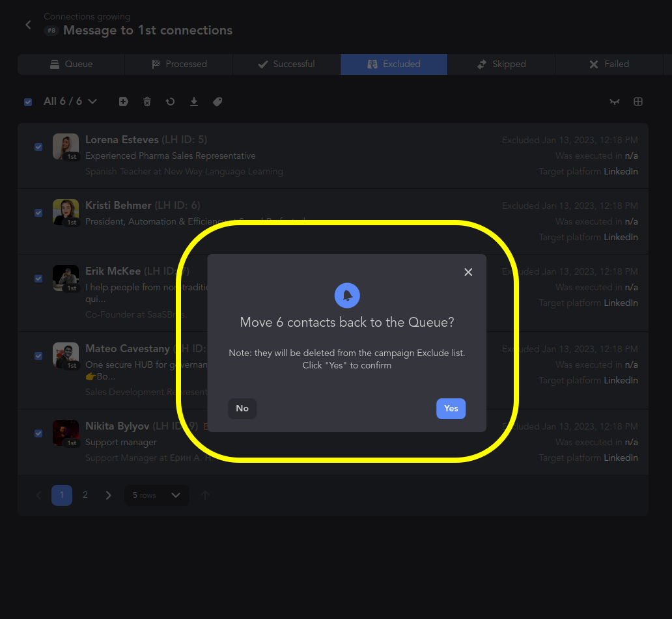Click the retry/refresh icon in the toolbar

pyautogui.click(x=170, y=102)
